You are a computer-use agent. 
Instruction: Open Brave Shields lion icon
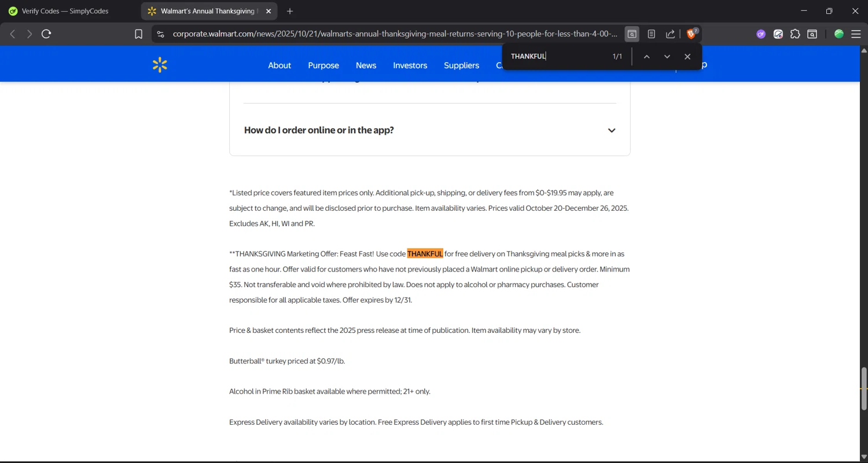click(691, 34)
